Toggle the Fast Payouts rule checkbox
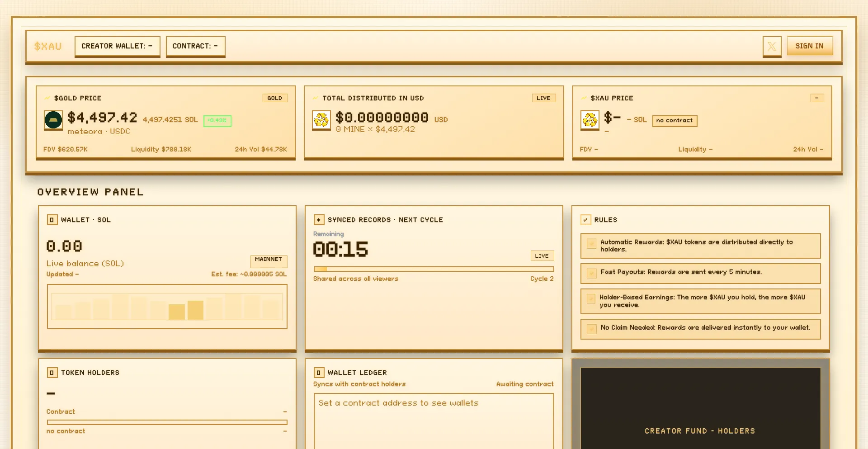Screen dimensions: 868x449 (591, 274)
